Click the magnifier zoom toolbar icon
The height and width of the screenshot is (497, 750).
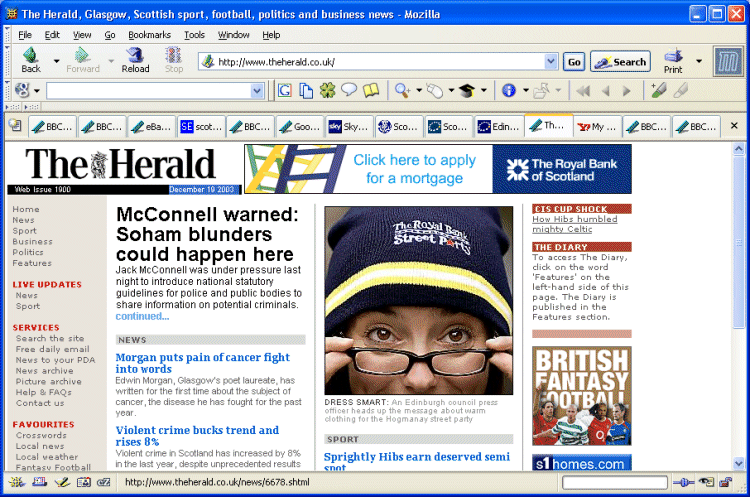tap(402, 90)
